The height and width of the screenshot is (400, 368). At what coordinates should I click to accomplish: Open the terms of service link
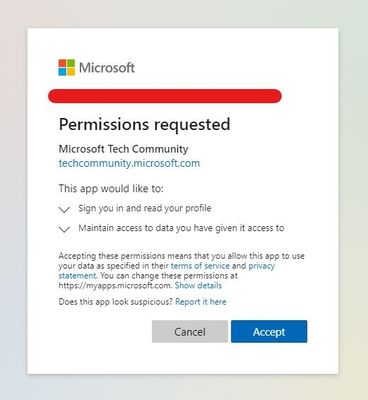(x=200, y=266)
